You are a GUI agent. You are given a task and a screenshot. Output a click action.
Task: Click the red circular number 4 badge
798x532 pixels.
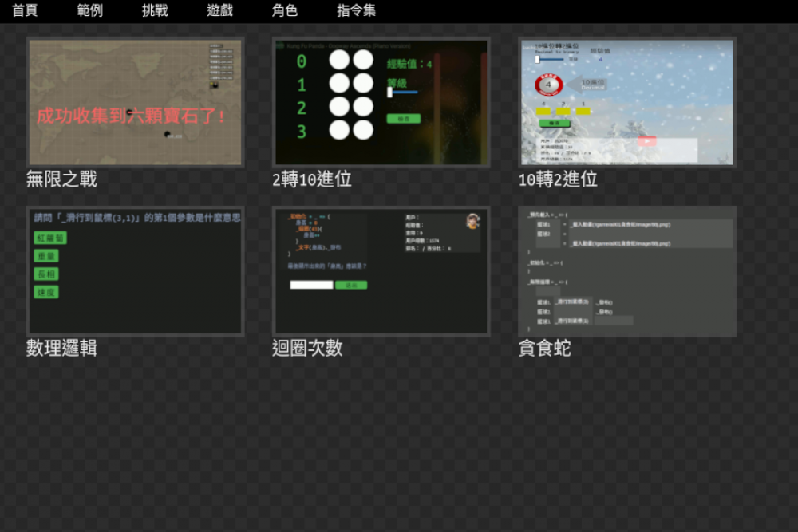pos(549,84)
